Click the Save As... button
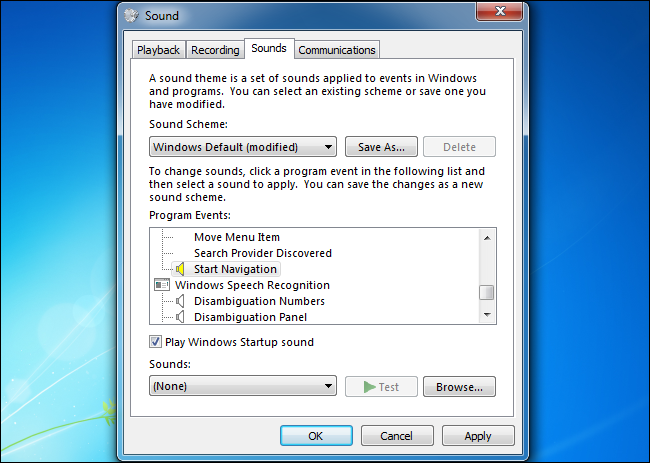This screenshot has height=463, width=650. (381, 147)
